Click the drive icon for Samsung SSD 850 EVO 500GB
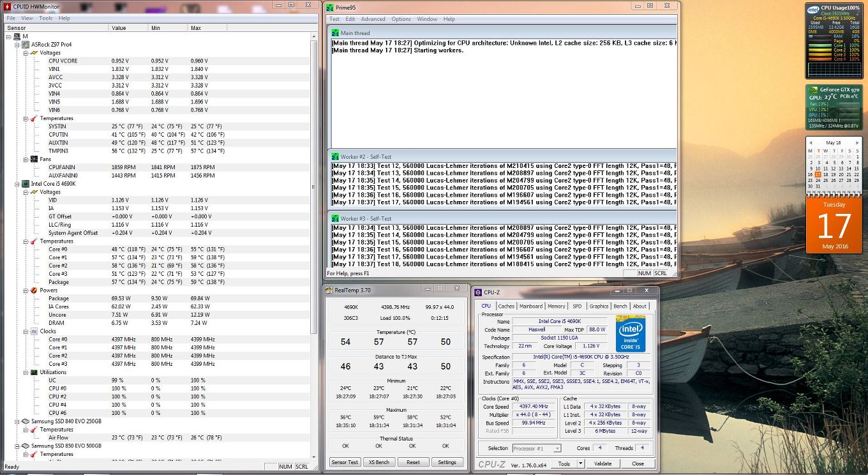 pyautogui.click(x=26, y=446)
